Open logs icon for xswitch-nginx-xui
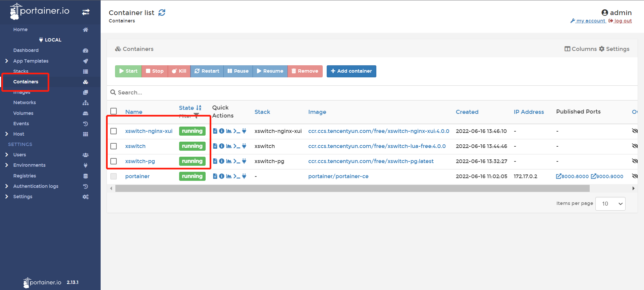The height and width of the screenshot is (290, 644). [x=215, y=131]
